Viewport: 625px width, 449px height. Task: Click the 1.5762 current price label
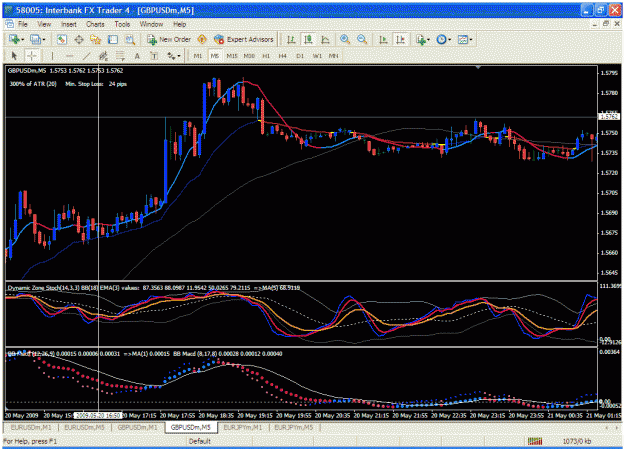tap(609, 117)
